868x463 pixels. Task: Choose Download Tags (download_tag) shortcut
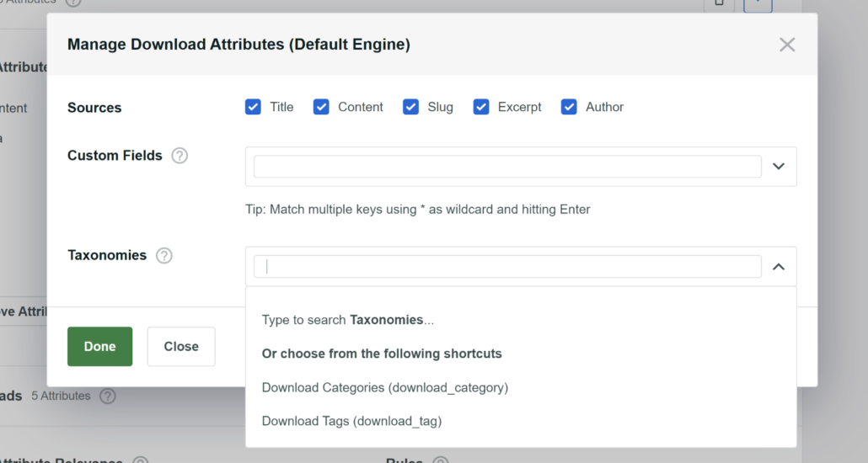click(351, 422)
